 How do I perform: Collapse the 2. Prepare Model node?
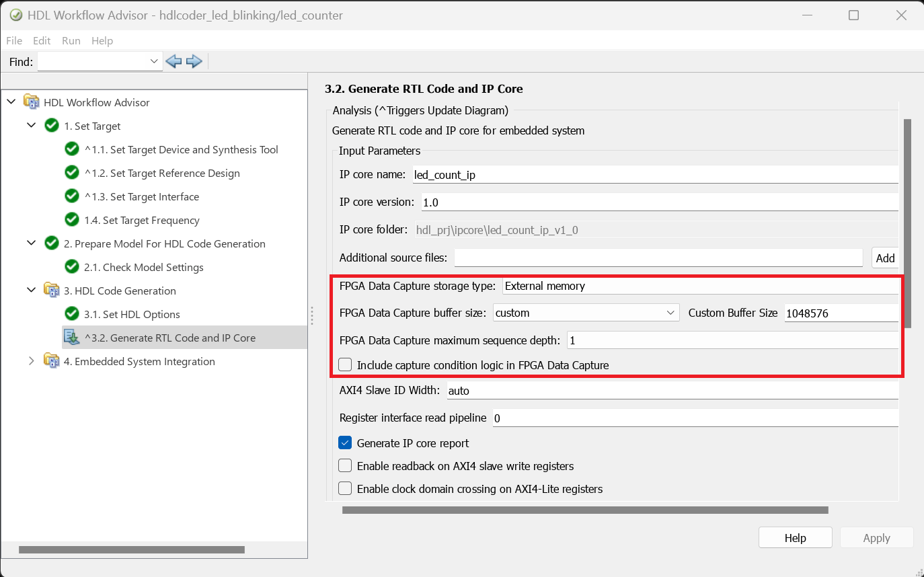coord(31,243)
